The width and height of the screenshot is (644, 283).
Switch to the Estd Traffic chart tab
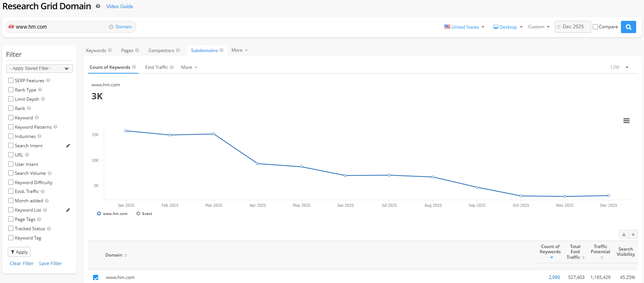click(x=156, y=67)
